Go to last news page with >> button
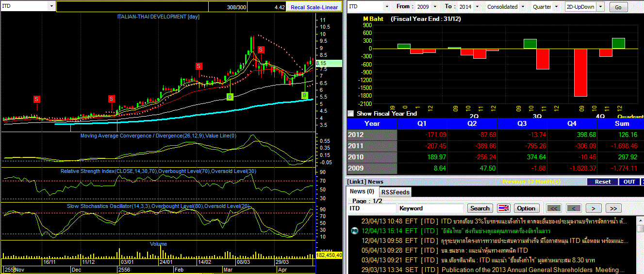Viewport: 644px width, 274px height. [x=613, y=208]
